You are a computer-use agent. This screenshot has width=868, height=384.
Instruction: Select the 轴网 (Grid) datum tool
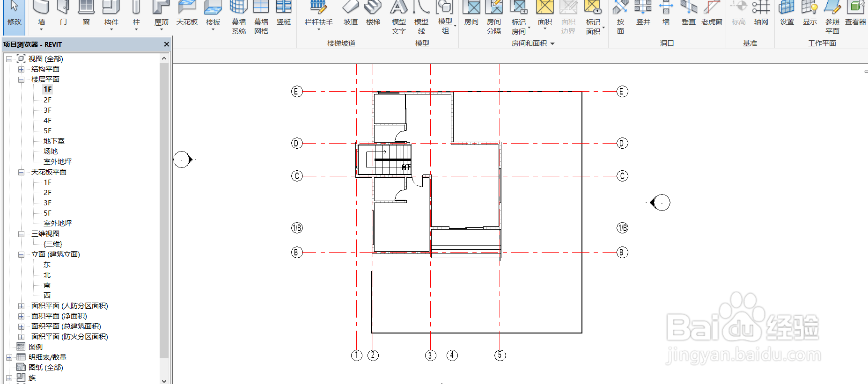761,14
